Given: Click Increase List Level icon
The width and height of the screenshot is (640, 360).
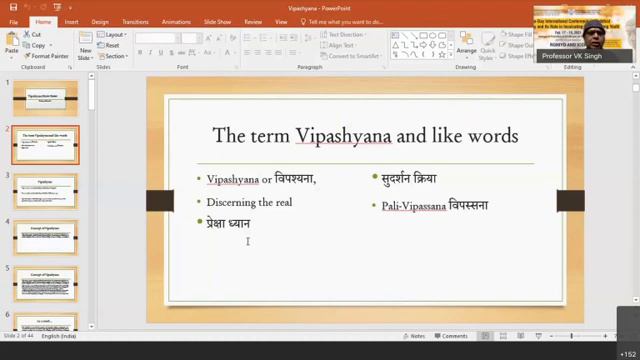Looking at the screenshot, I should 293,38.
